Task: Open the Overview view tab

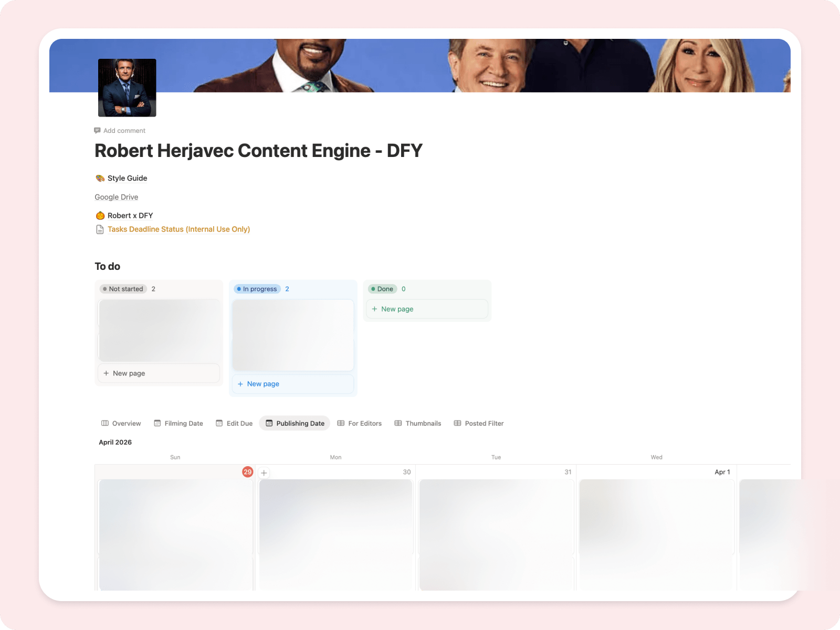Action: [x=120, y=423]
